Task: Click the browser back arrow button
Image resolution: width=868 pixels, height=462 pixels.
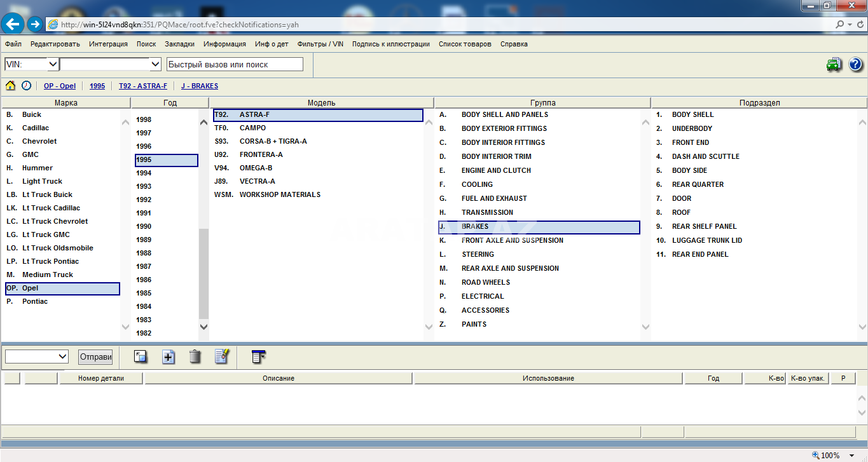Action: tap(13, 24)
